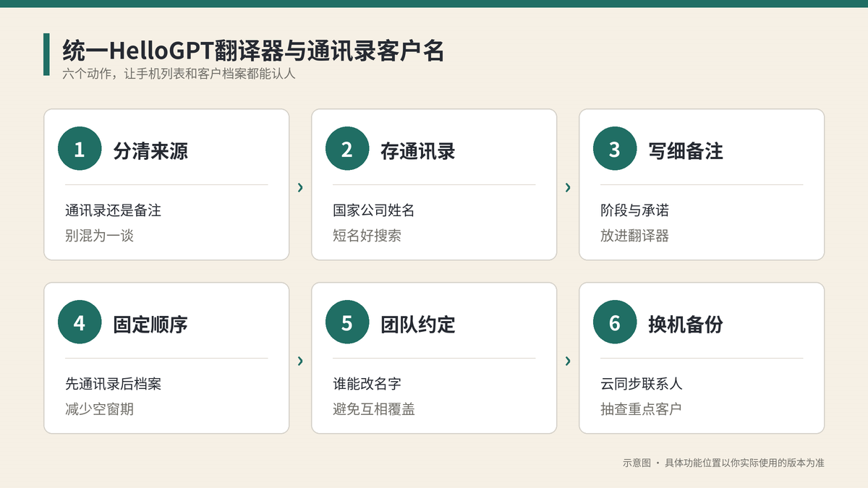Select the heading 写细备注
This screenshot has height=488, width=868.
point(686,150)
